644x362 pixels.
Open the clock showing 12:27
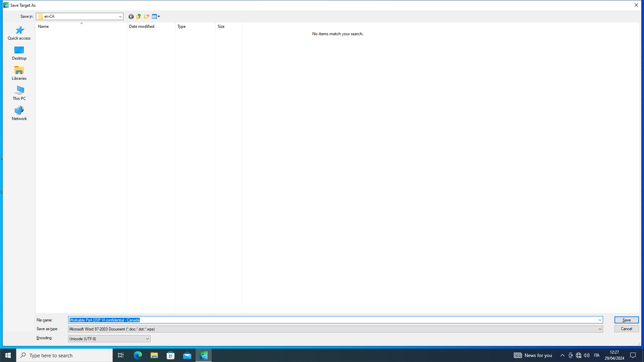614,355
